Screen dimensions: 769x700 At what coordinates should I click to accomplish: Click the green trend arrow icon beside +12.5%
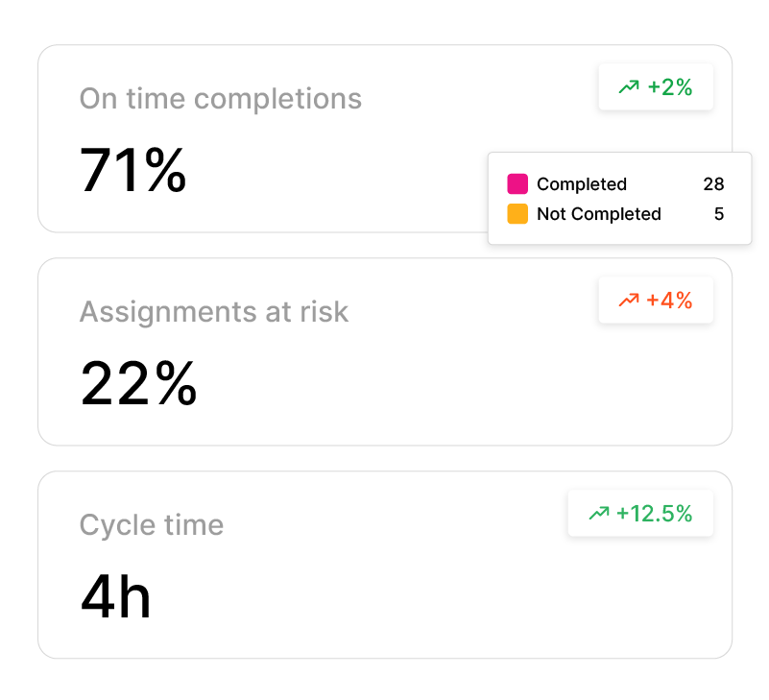pos(599,514)
